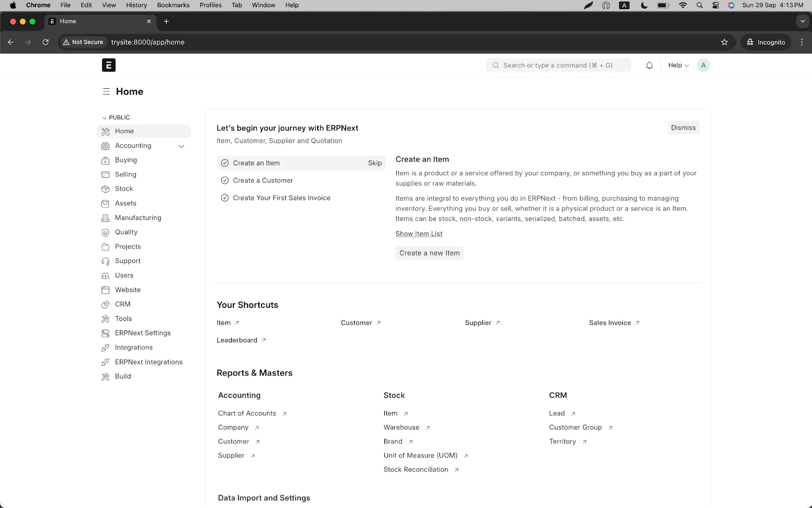The image size is (812, 508).
Task: Open Lead under CRM
Action: (562, 414)
